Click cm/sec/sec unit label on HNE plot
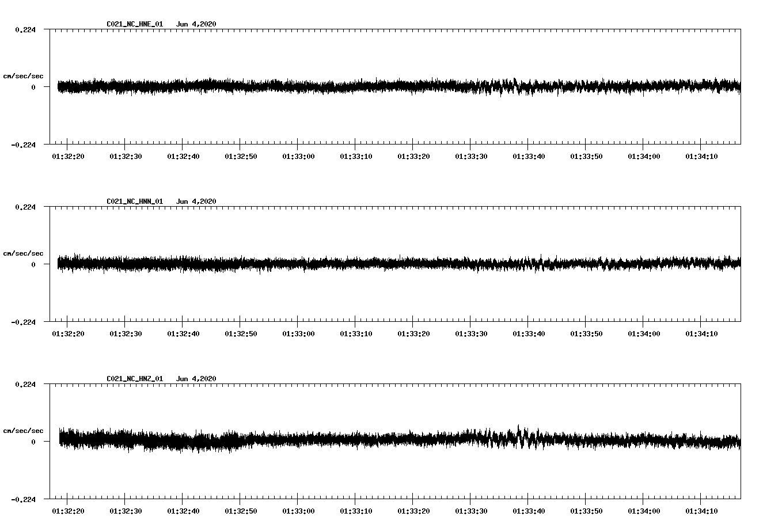The width and height of the screenshot is (782, 532). [x=24, y=76]
